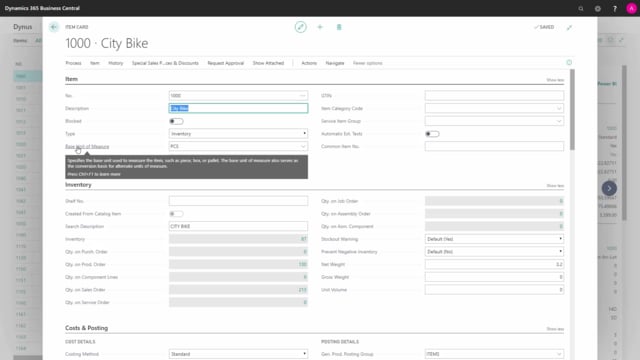Click the Gross Weight field

click(494, 277)
